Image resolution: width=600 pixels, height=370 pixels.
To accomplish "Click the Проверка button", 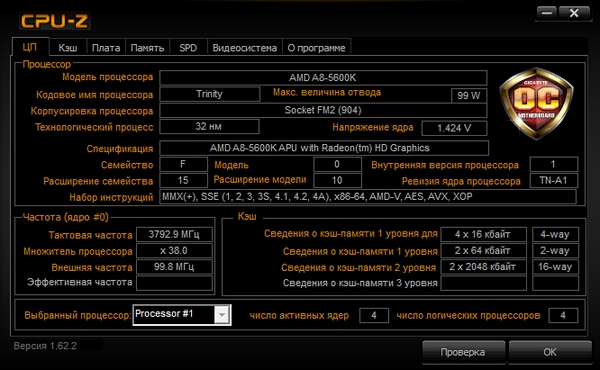I will click(463, 352).
